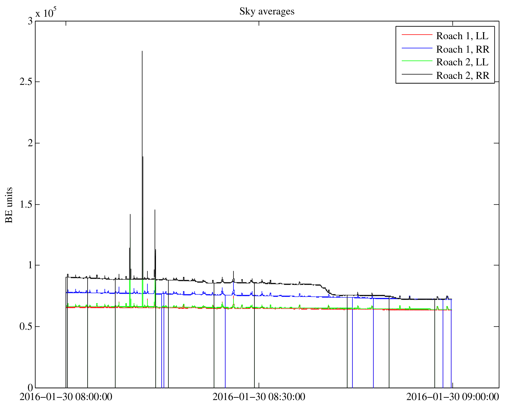Click the 2016-01-30 08:30:00 tick label
Screen dimensions: 506x420
click(259, 397)
